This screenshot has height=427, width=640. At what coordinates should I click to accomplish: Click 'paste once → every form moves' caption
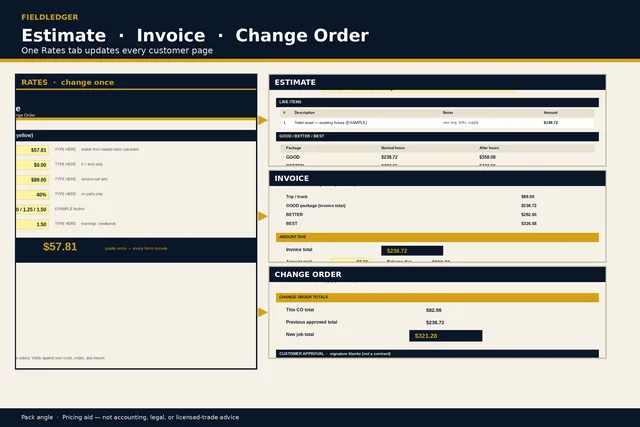(136, 248)
